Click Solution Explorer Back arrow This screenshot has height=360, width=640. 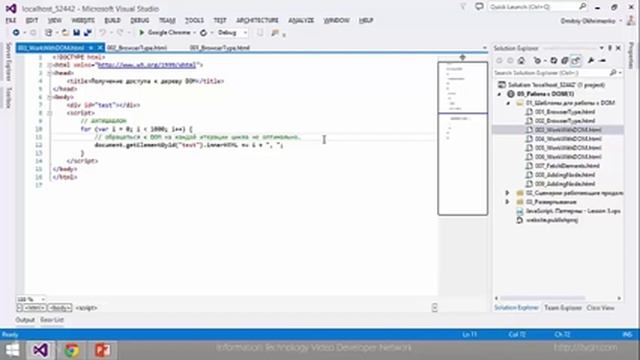[499, 60]
